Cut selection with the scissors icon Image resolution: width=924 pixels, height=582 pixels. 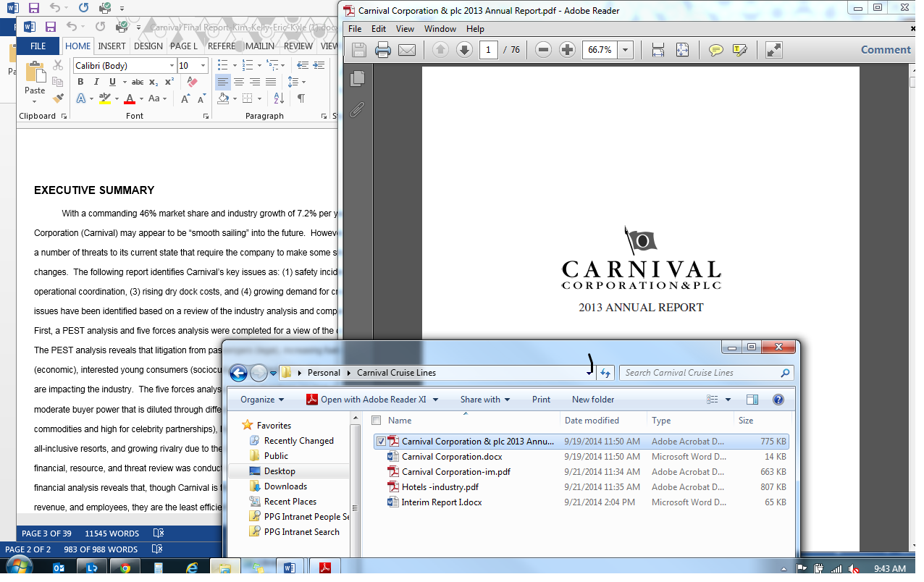(x=59, y=65)
